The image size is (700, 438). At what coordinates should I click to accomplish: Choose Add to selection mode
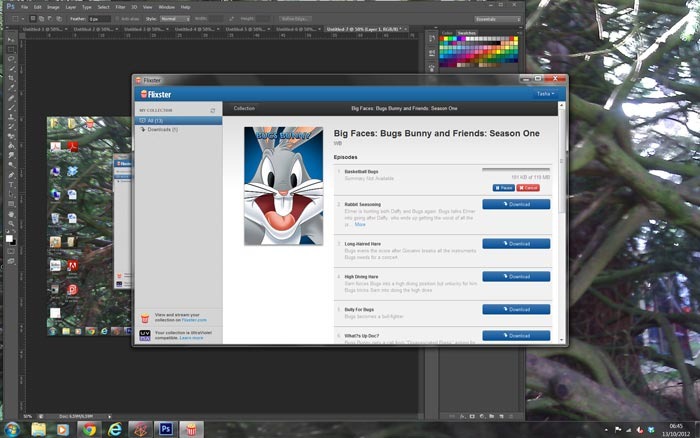point(41,19)
